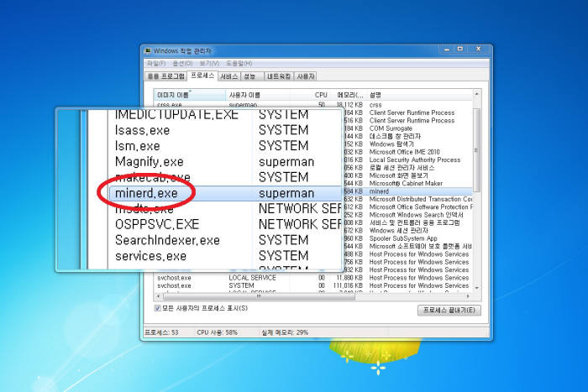Select the Local Security Authority Process row

408,159
